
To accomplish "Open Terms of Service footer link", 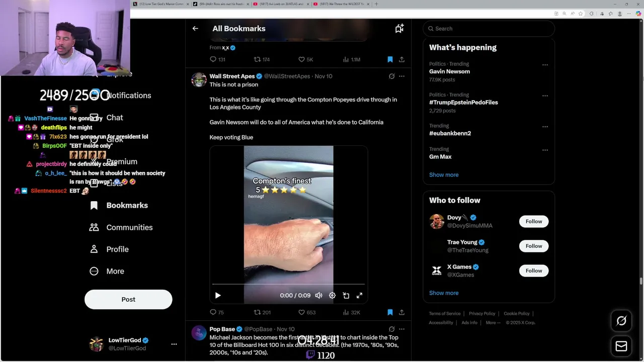I will (445, 314).
